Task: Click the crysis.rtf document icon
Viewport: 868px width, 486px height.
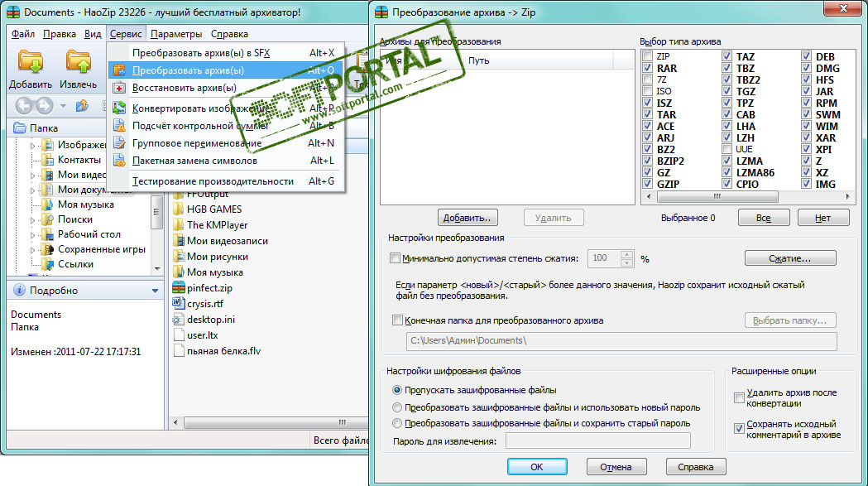Action: (x=178, y=303)
